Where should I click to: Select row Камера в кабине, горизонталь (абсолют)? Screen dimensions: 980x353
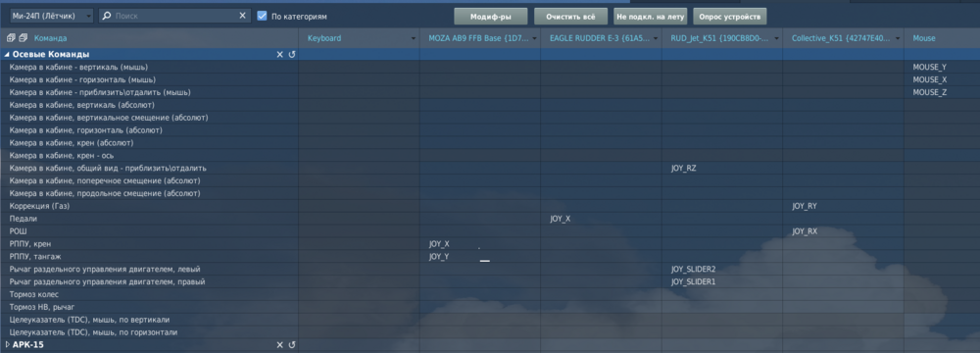149,130
